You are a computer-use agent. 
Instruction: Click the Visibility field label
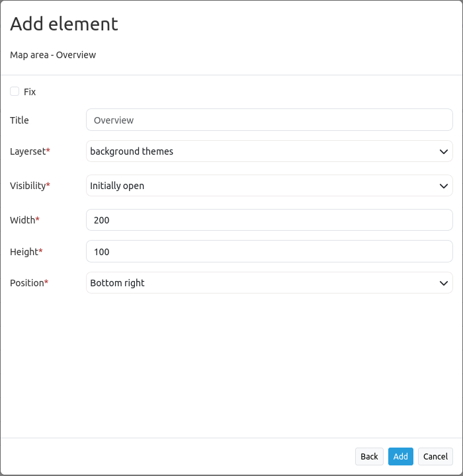[x=28, y=186]
